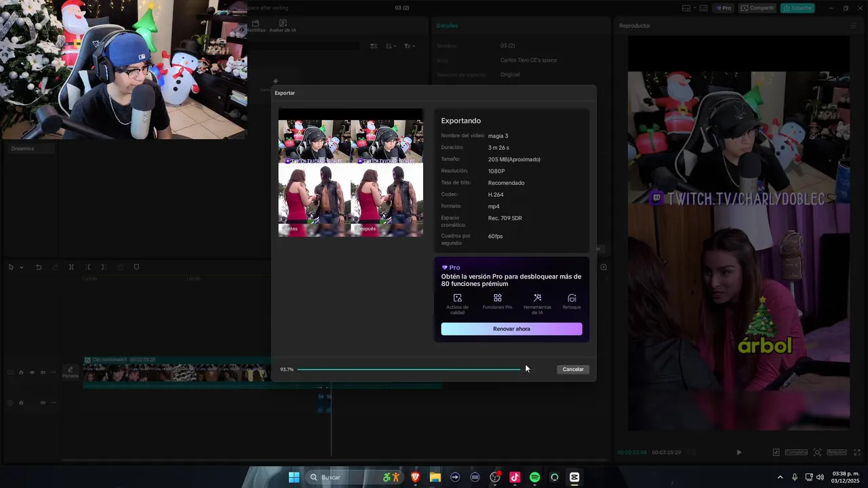
Task: Click the delete right trim icon
Action: pos(104,267)
